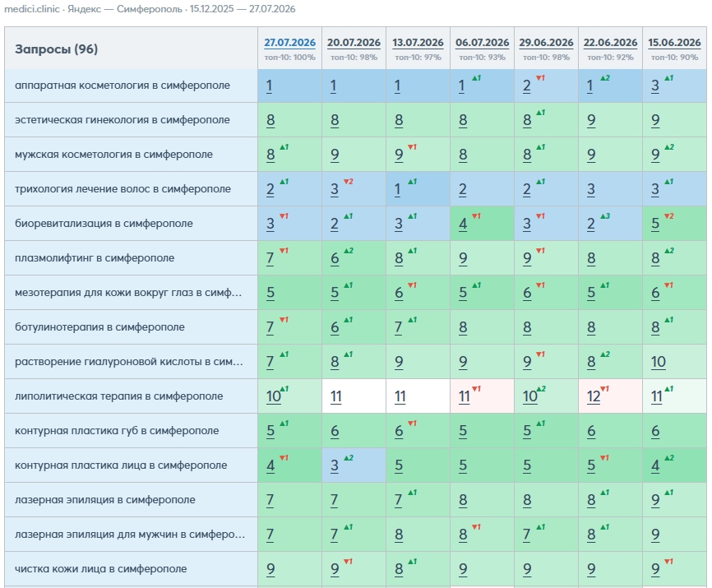Image resolution: width=712 pixels, height=588 pixels.
Task: Open position 4 for биоревитализация on 06.07.2026
Action: tap(463, 224)
